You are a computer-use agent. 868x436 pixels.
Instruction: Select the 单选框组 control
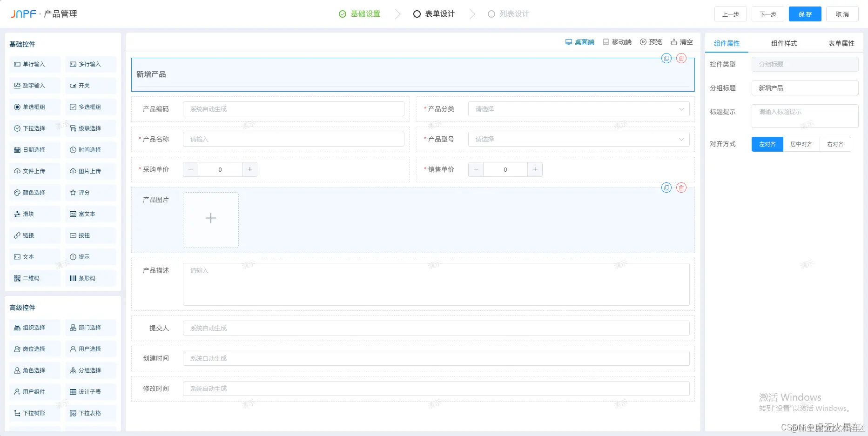(x=35, y=107)
